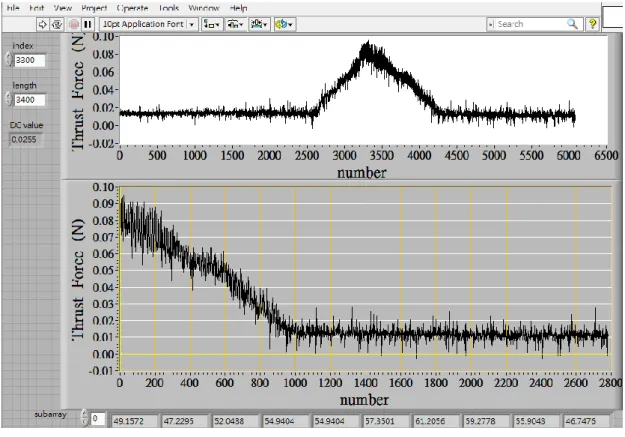Open the Project menu
The image size is (625, 437).
(94, 8)
